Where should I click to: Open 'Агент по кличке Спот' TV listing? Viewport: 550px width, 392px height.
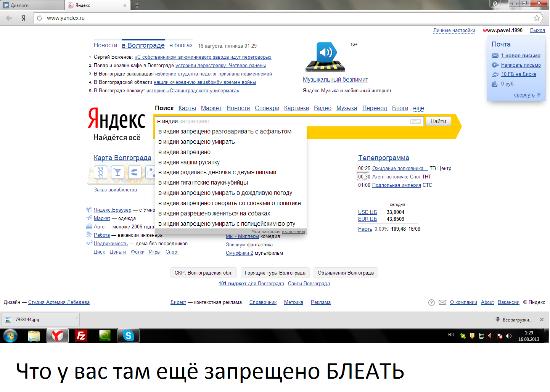[396, 177]
